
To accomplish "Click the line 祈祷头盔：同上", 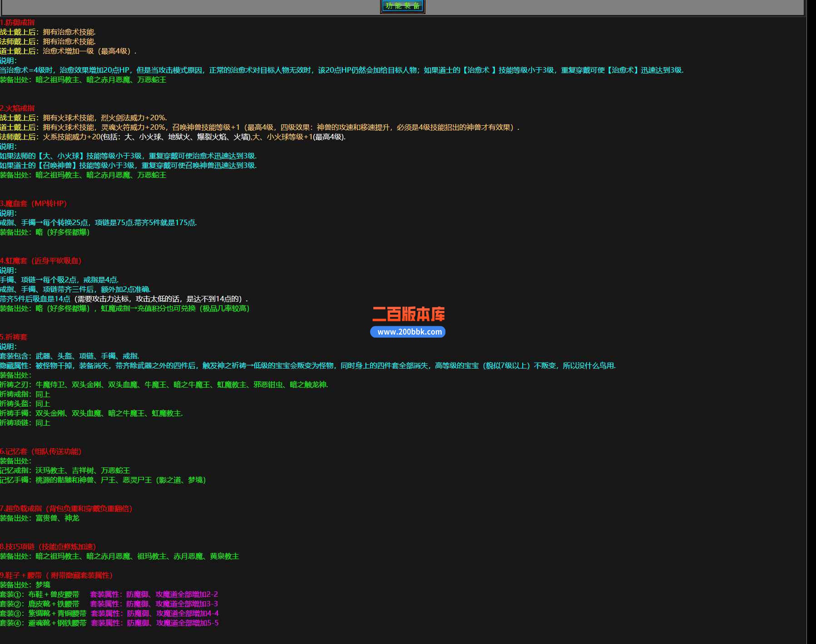I will (25, 403).
